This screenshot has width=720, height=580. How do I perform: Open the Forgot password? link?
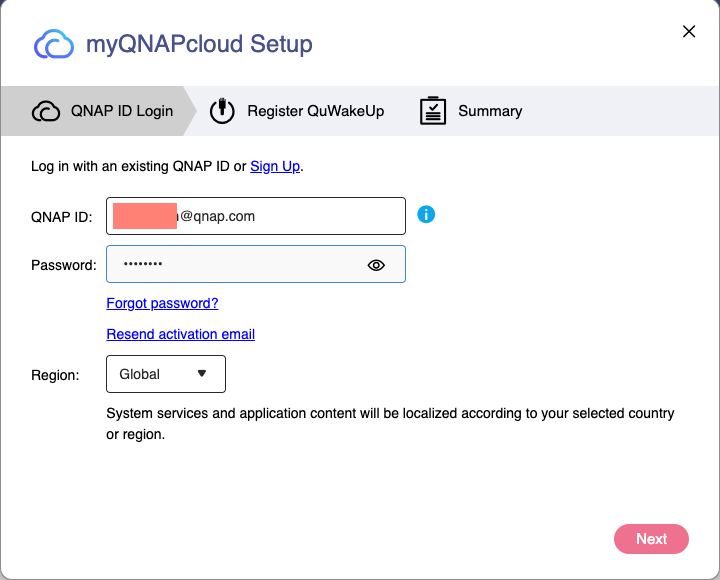click(162, 303)
